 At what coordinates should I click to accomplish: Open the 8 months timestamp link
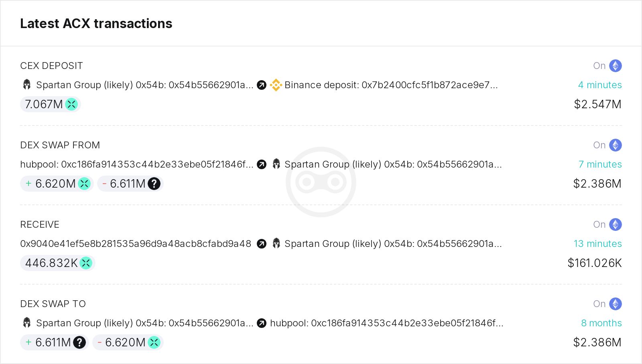[601, 323]
